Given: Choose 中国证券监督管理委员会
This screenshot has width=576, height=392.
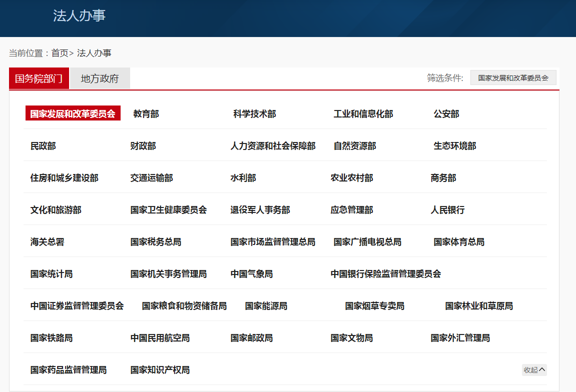Looking at the screenshot, I should tap(77, 306).
